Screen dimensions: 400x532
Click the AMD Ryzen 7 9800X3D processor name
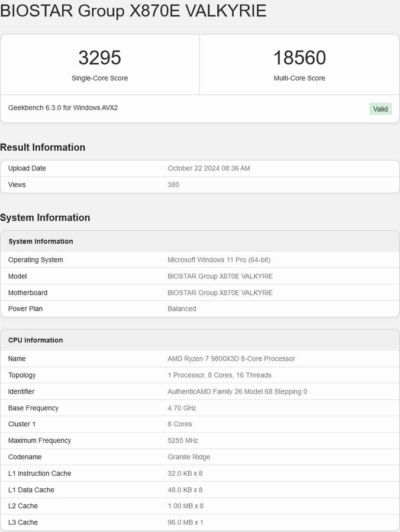coord(231,359)
